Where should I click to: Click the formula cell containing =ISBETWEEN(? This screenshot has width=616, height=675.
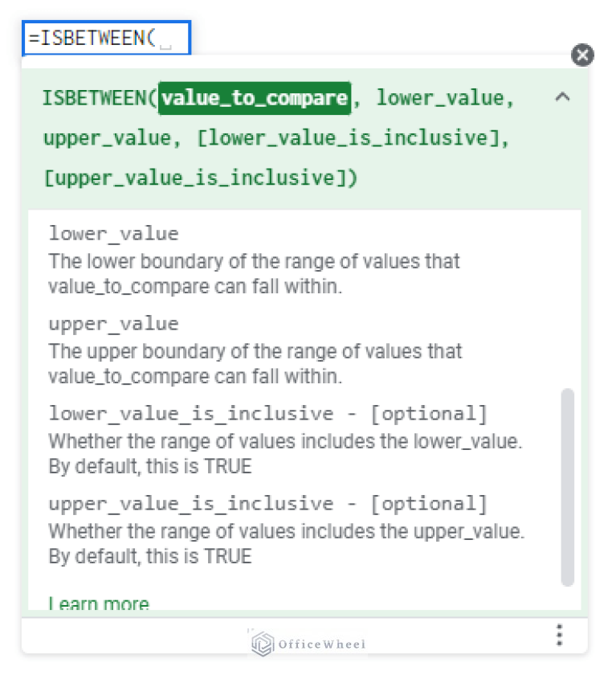pos(106,39)
